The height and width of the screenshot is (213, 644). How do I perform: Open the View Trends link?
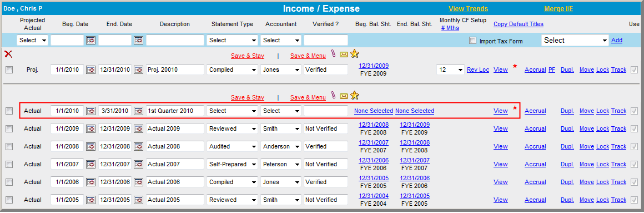coord(468,9)
